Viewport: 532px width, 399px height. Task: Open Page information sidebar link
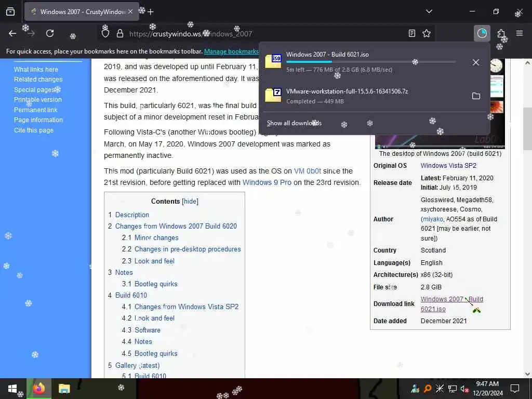click(x=38, y=120)
